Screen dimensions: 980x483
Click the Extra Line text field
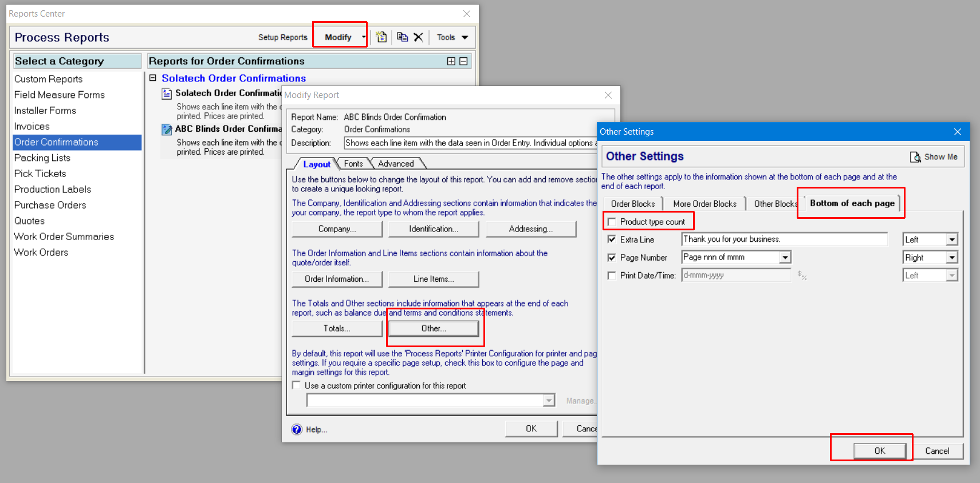point(784,239)
